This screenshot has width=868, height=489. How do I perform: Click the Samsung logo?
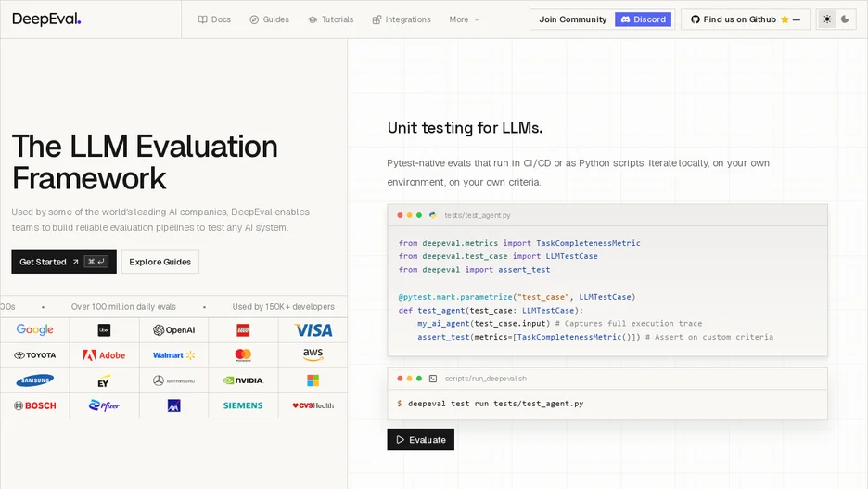coord(35,380)
